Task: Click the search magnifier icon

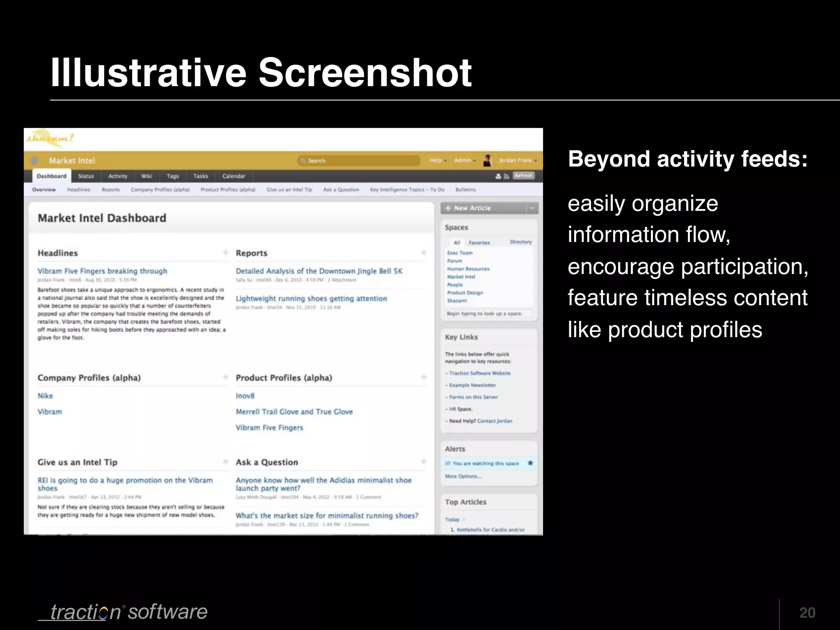Action: pos(303,161)
